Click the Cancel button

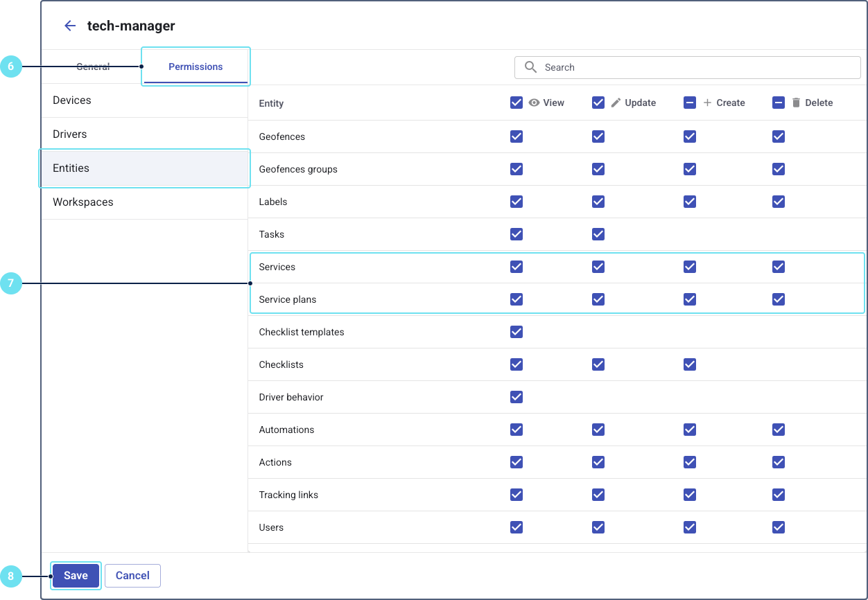(132, 576)
